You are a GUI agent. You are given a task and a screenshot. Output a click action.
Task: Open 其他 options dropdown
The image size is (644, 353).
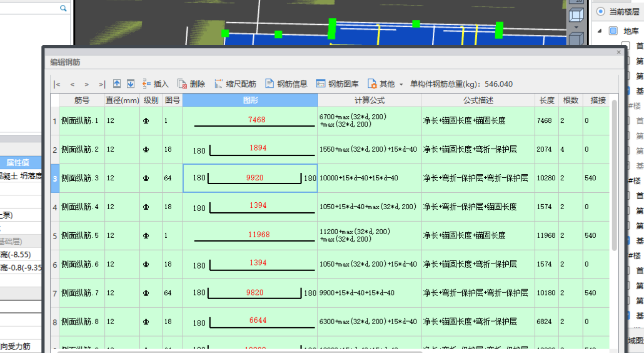point(385,84)
